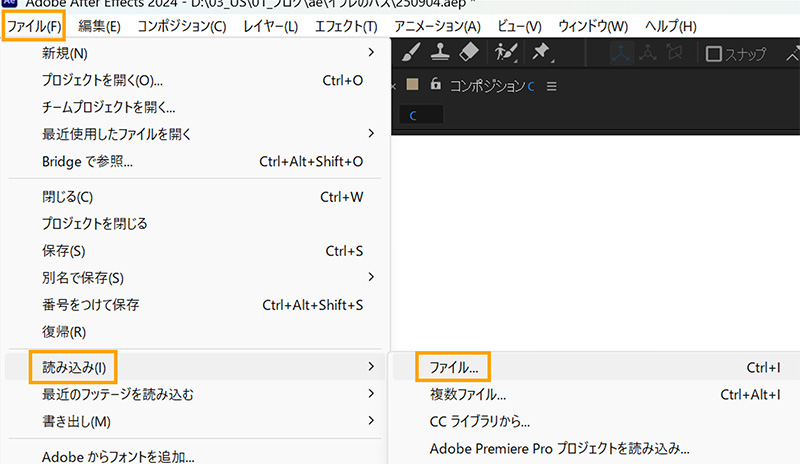Open the コンポジション panel hamburger menu
Image resolution: width=800 pixels, height=464 pixels.
[551, 87]
